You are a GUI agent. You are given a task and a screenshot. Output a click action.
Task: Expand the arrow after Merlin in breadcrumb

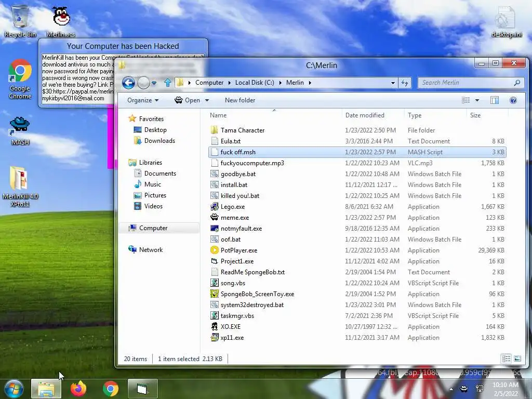pos(310,83)
